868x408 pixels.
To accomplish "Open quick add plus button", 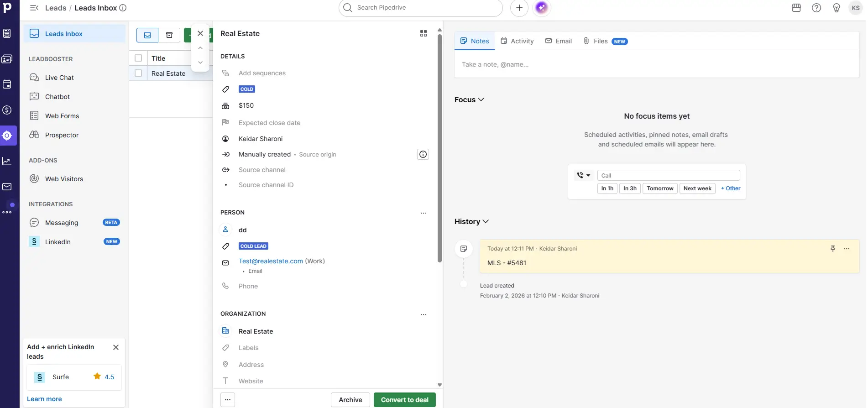I will coord(519,8).
